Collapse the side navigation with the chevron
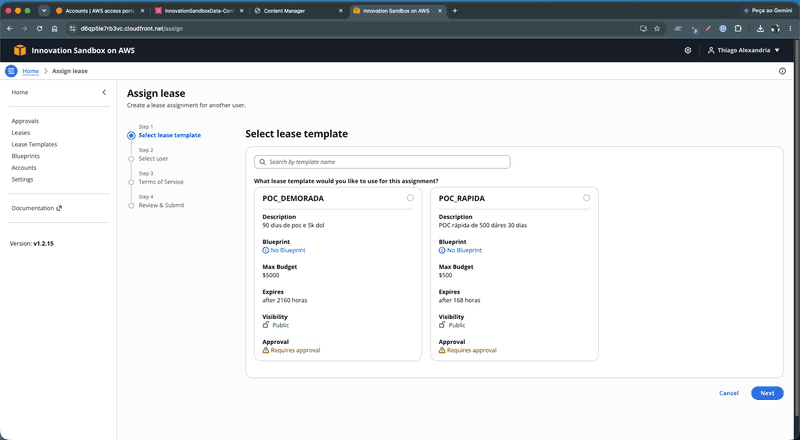The width and height of the screenshot is (800, 440). [104, 92]
